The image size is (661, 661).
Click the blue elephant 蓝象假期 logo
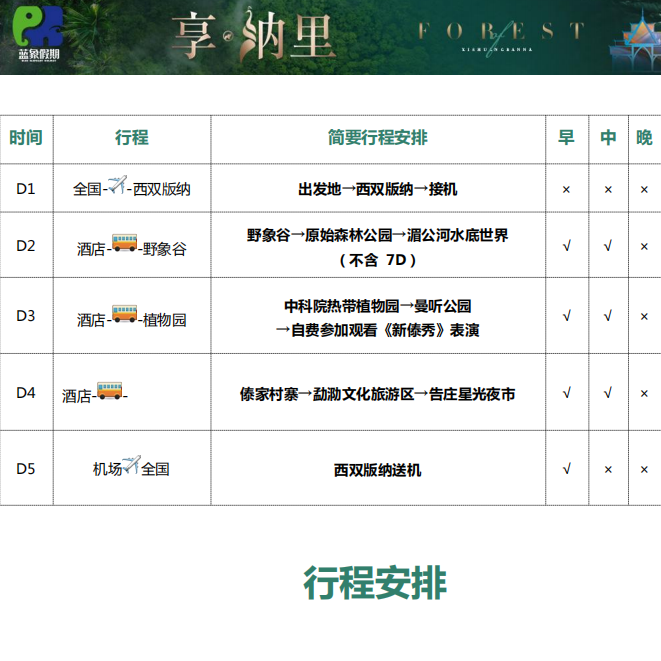[x=39, y=35]
